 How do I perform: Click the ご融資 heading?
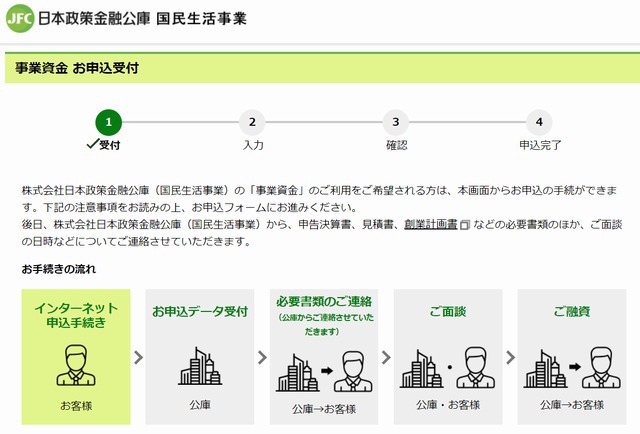[572, 312]
